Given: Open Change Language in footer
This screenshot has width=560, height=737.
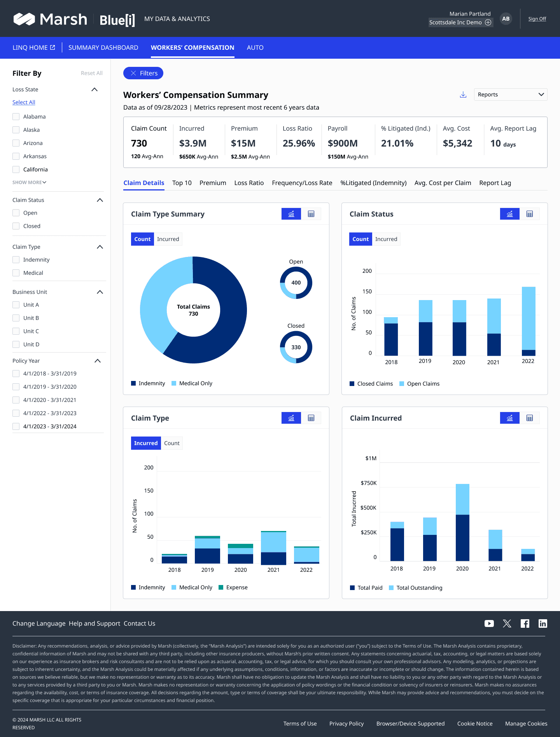Looking at the screenshot, I should click(39, 623).
